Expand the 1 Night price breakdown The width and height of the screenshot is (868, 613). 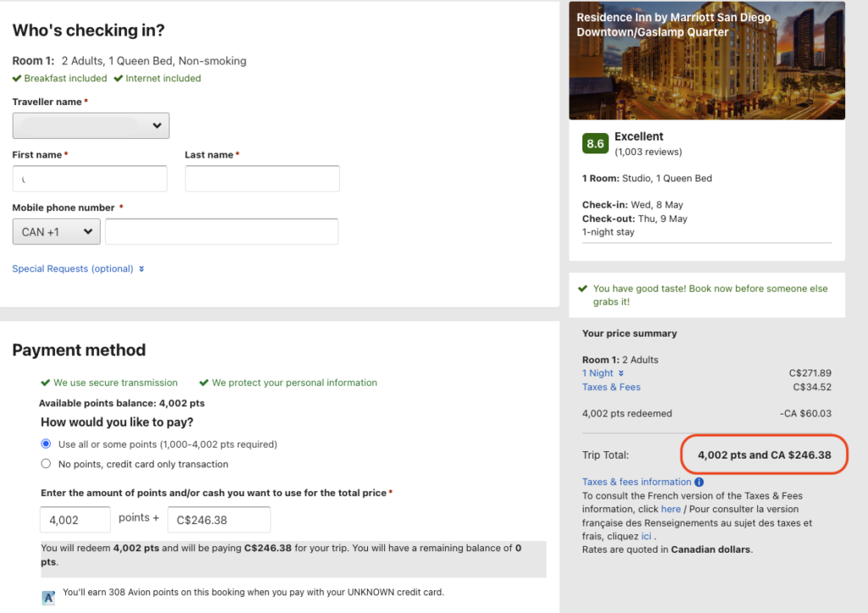(x=603, y=372)
